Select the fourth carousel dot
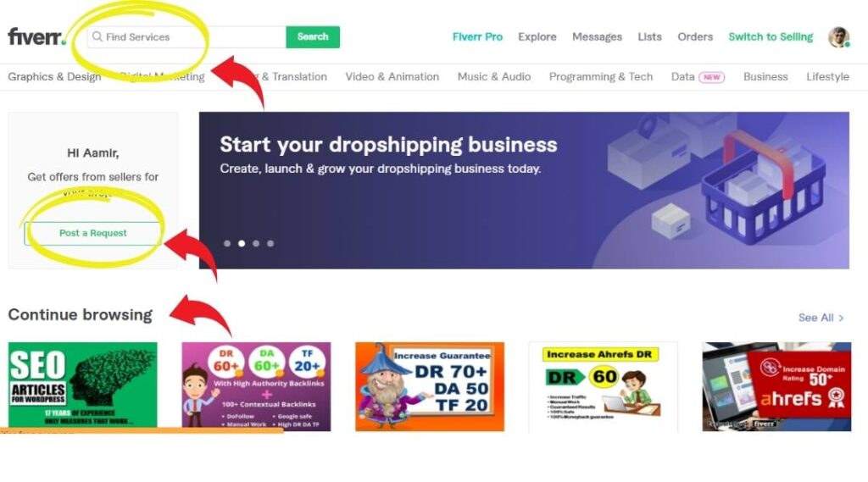868x482 pixels. click(x=270, y=243)
